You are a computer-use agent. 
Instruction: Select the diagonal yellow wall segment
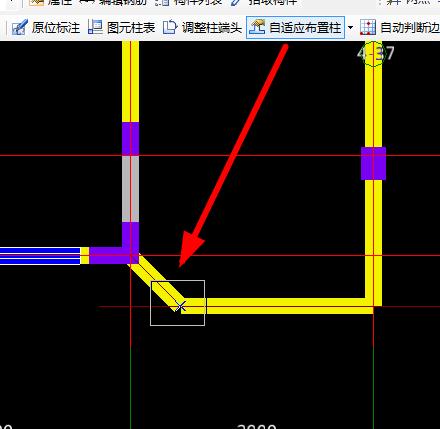coord(157,283)
